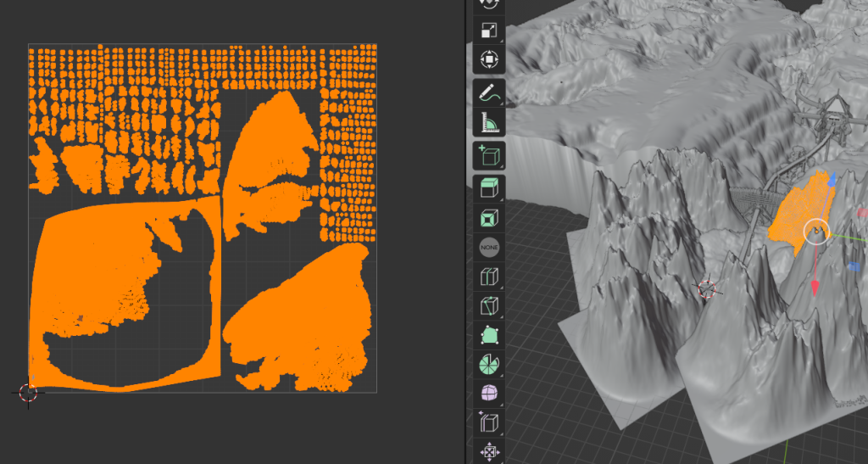Click the 3D cursor in the viewport
This screenshot has height=464, width=868.
(x=707, y=288)
